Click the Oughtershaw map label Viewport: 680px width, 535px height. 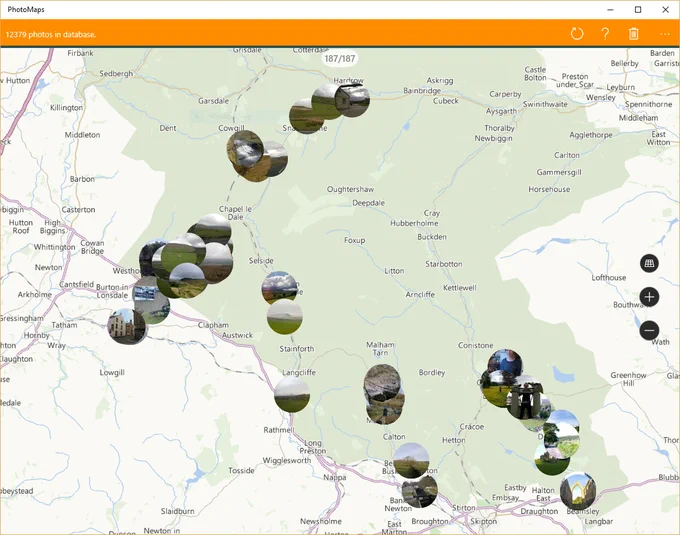point(350,189)
